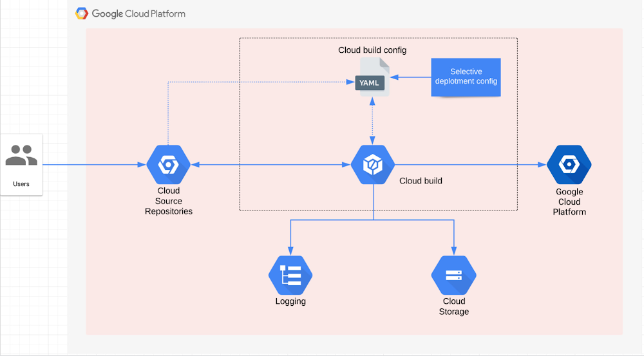
Task: Click the arrow from Selective deployment config to YAML
Action: coord(410,77)
